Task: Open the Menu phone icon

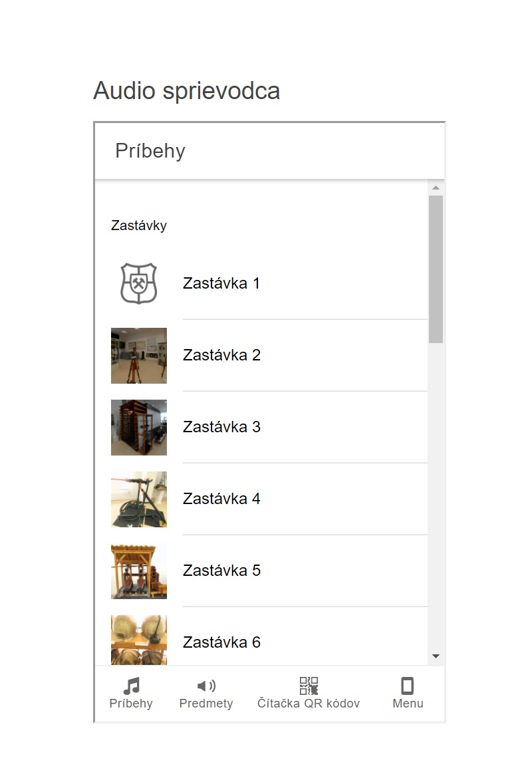Action: click(x=408, y=686)
